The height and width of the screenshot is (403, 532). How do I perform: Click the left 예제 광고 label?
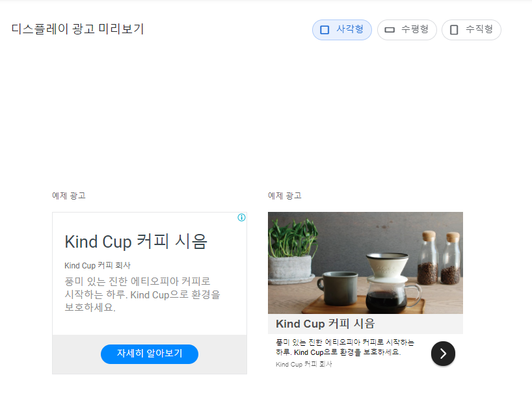point(69,196)
